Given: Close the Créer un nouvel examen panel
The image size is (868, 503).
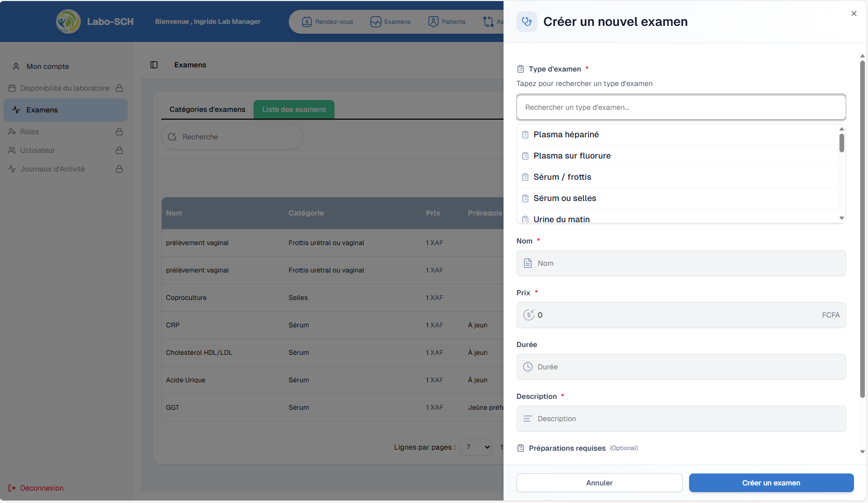Looking at the screenshot, I should [853, 13].
